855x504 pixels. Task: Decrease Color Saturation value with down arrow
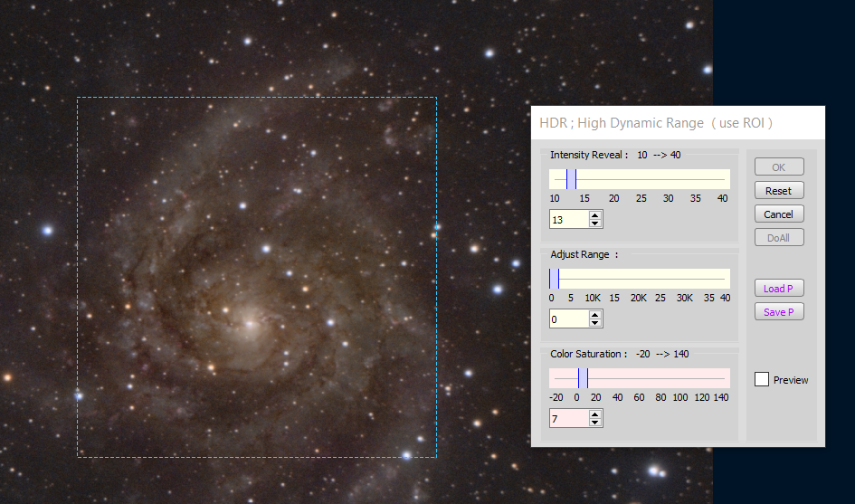click(595, 423)
